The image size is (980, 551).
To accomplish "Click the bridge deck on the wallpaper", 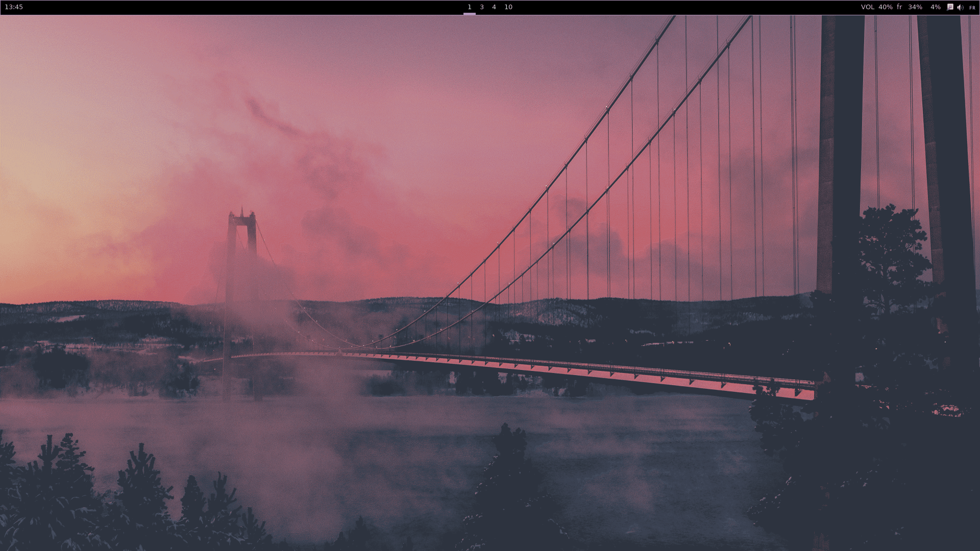I will pyautogui.click(x=561, y=367).
